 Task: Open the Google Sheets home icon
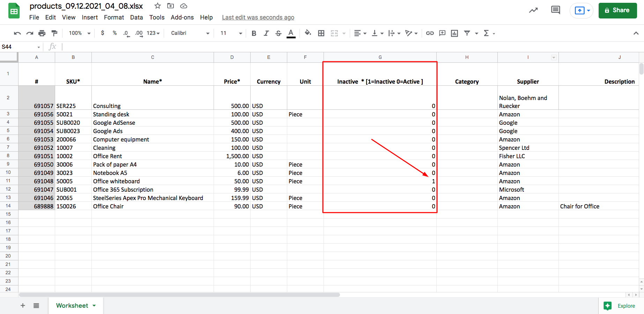tap(14, 11)
